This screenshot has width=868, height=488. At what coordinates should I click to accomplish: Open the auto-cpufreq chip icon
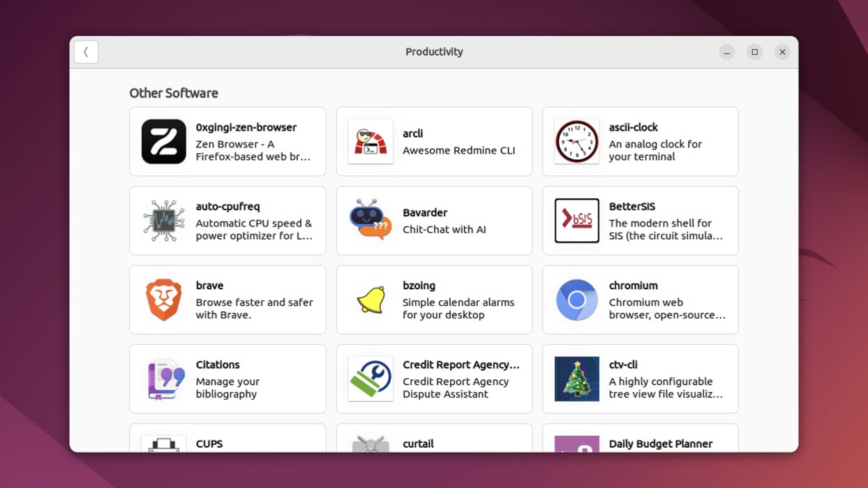[163, 221]
